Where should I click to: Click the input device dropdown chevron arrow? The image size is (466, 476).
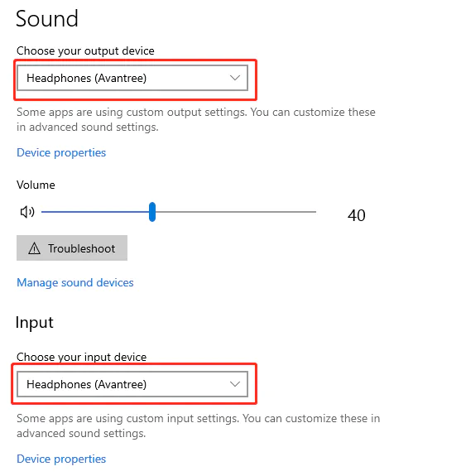coord(235,384)
